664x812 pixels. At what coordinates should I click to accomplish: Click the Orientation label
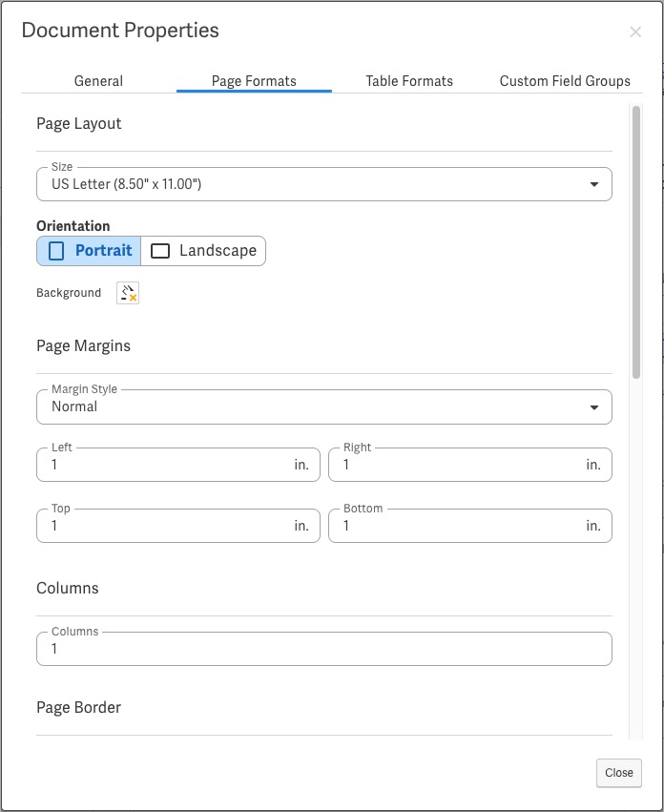pos(73,226)
